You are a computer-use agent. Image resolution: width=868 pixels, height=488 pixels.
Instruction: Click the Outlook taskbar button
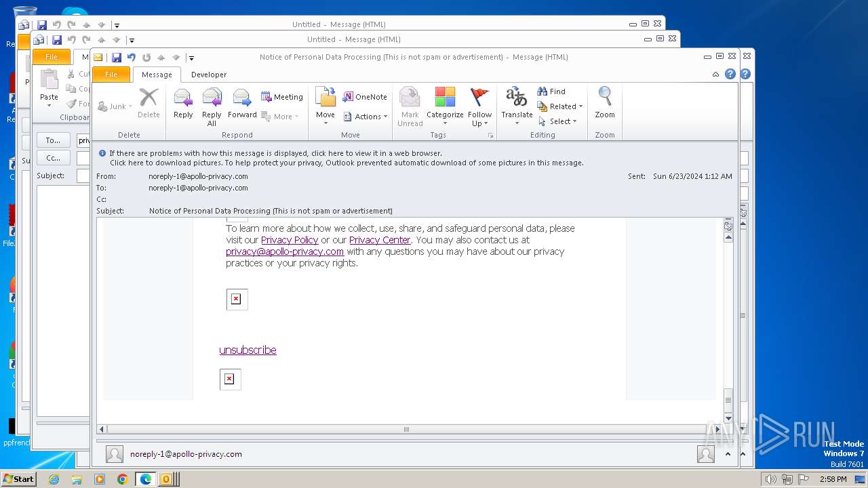[x=168, y=479]
